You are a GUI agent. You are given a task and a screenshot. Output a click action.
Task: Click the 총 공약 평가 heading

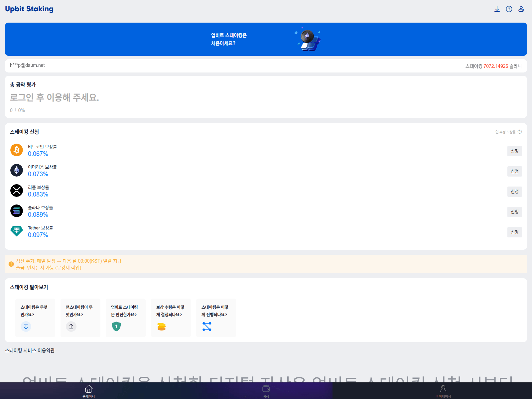point(23,85)
